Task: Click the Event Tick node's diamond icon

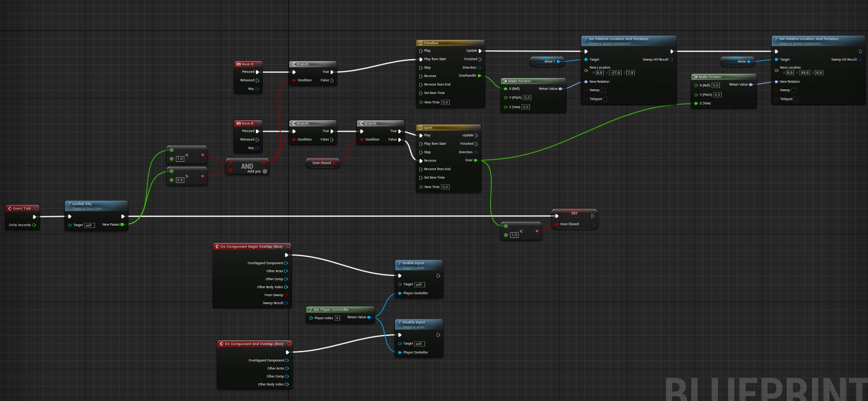Action: click(10, 209)
